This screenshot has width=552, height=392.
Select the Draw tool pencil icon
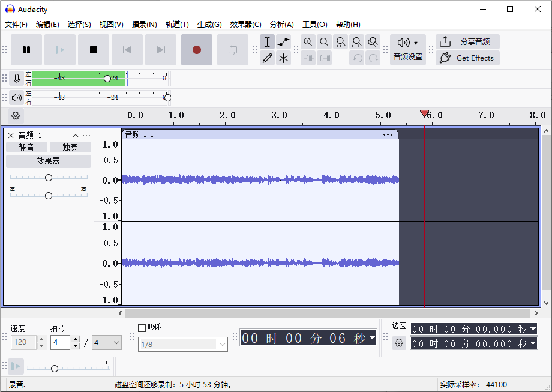coord(267,58)
